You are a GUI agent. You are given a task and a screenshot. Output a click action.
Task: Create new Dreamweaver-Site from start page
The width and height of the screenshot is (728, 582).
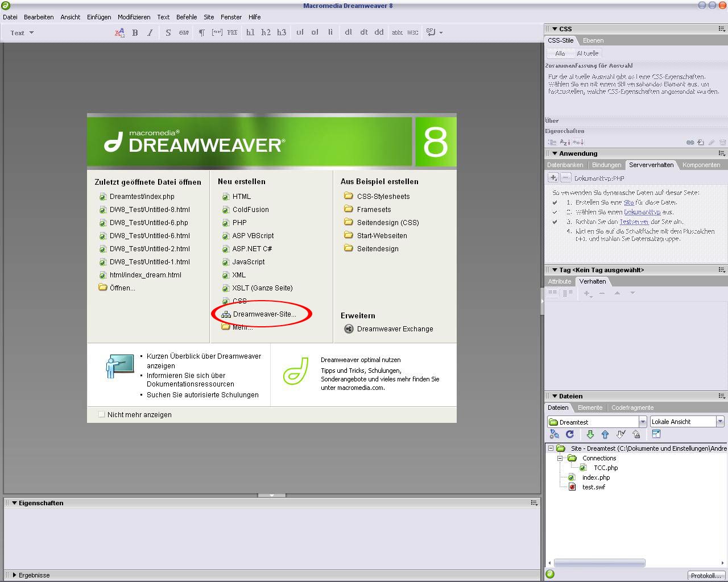tap(259, 314)
